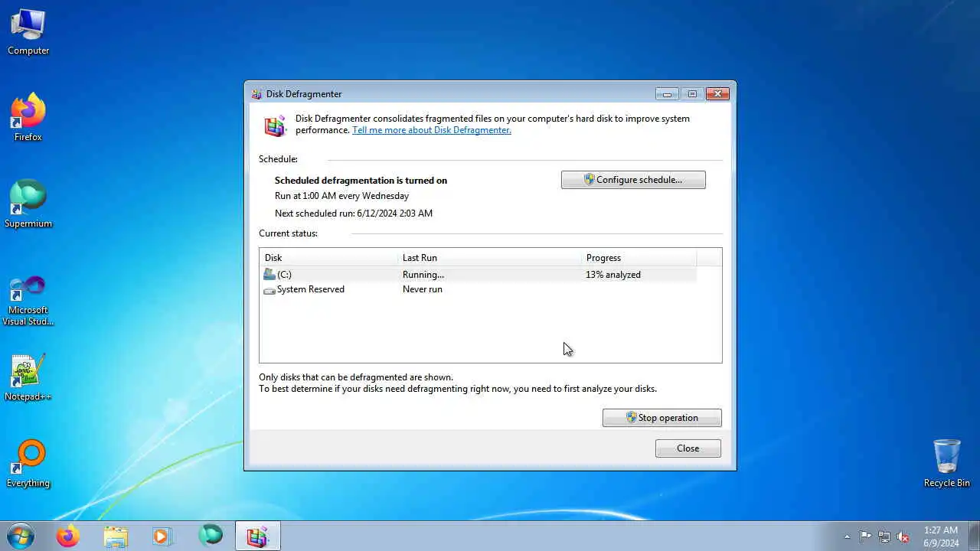Click the 'Running...' status cell

tap(423, 275)
